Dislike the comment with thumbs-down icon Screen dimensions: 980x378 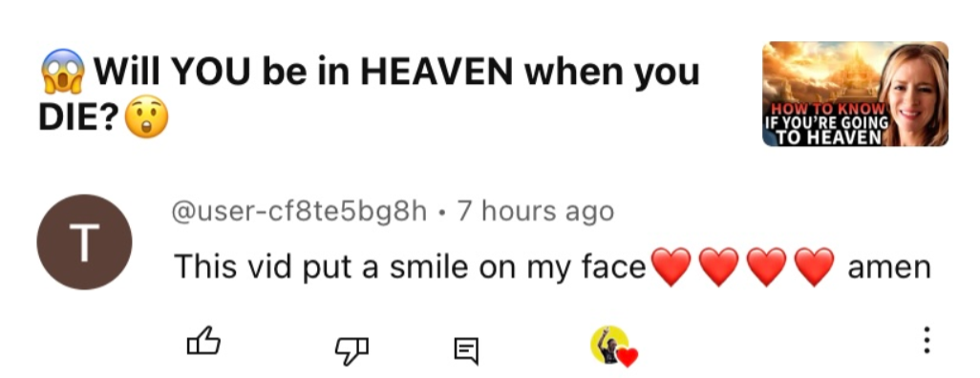[x=352, y=350]
